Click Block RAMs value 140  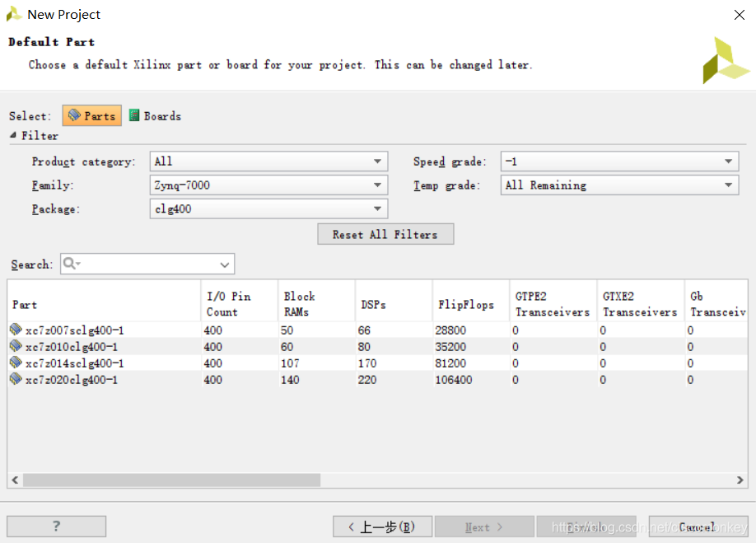coord(290,380)
